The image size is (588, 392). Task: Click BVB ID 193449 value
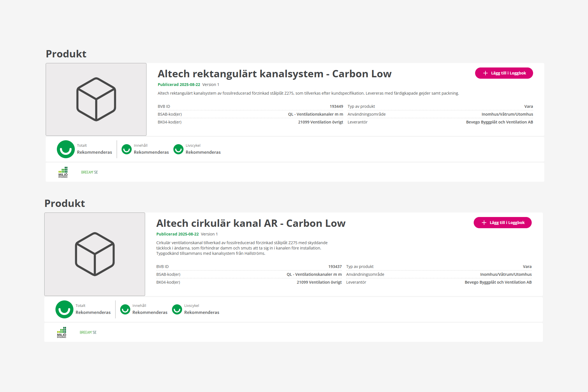[x=336, y=106]
